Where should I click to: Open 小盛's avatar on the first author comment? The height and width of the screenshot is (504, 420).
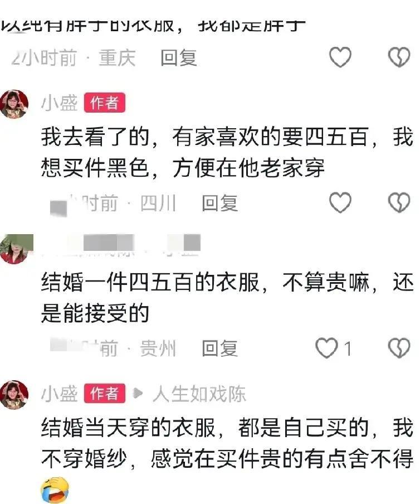[x=14, y=104]
